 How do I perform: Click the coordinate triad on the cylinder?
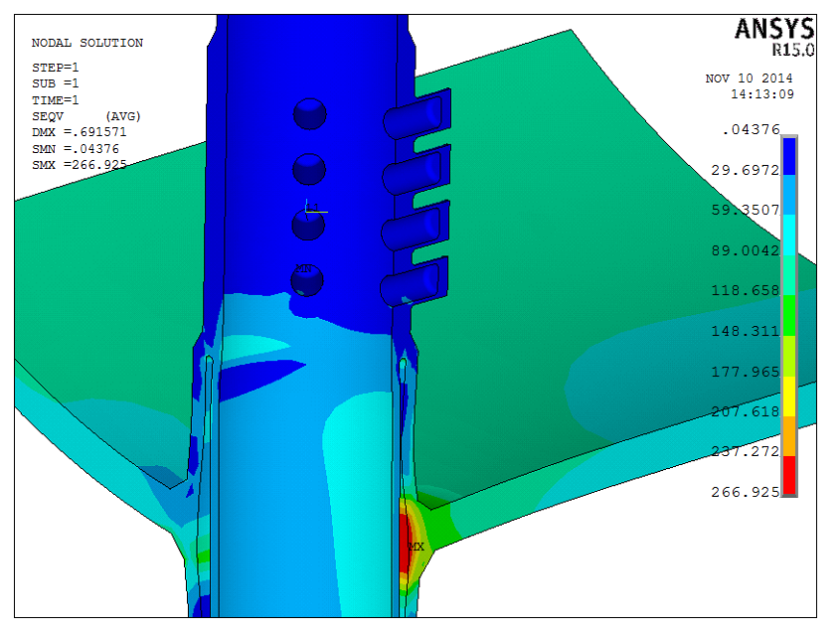tap(315, 209)
